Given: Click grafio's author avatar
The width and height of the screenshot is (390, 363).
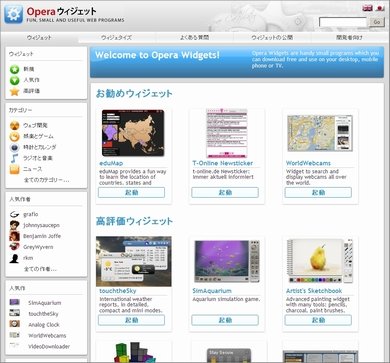Looking at the screenshot, I should pyautogui.click(x=14, y=214).
